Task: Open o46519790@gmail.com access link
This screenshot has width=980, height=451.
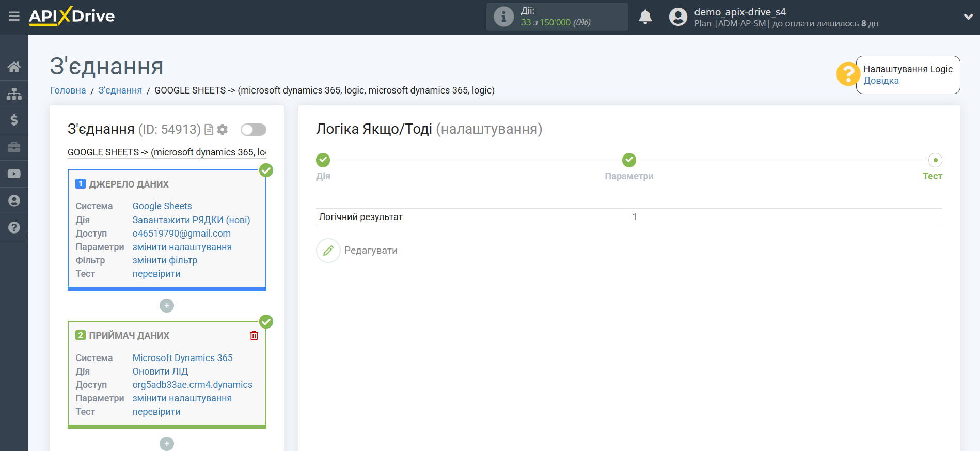Action: (182, 234)
